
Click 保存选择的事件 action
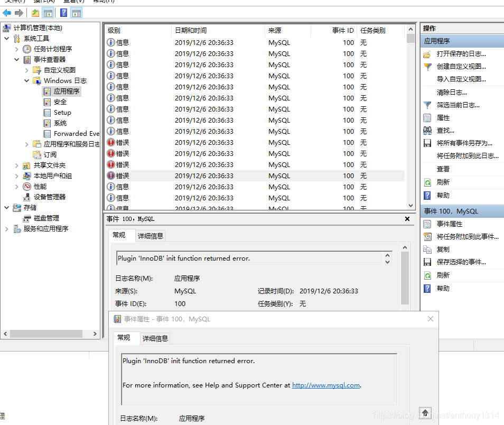(461, 262)
